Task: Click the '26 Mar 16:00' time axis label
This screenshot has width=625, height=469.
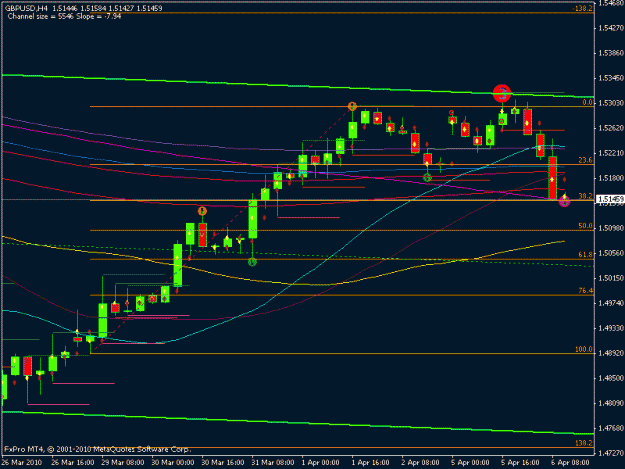Action: click(73, 463)
